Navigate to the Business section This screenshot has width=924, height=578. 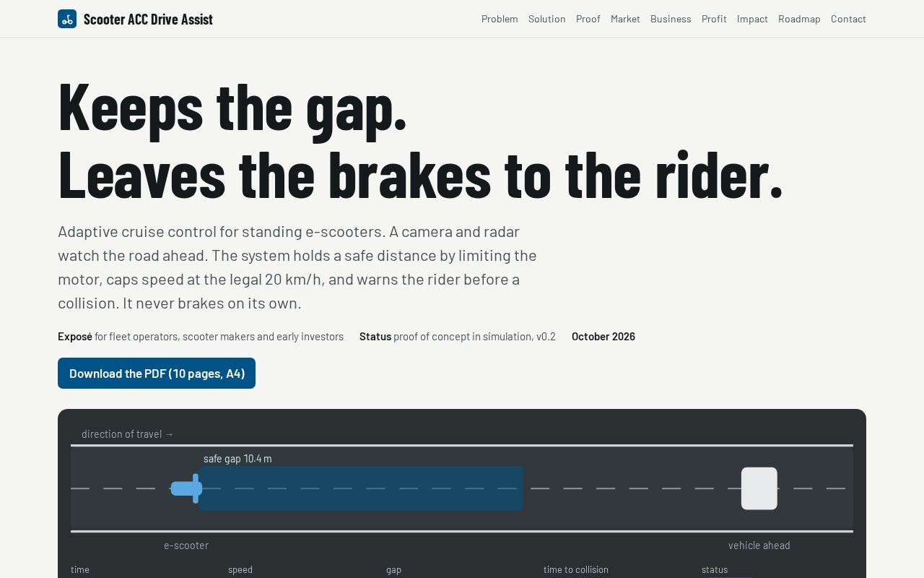pos(671,19)
